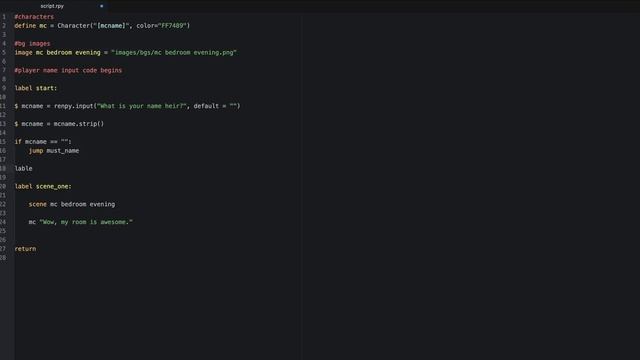
Task: Click the 'if mcname == "":' line
Action: [43, 142]
